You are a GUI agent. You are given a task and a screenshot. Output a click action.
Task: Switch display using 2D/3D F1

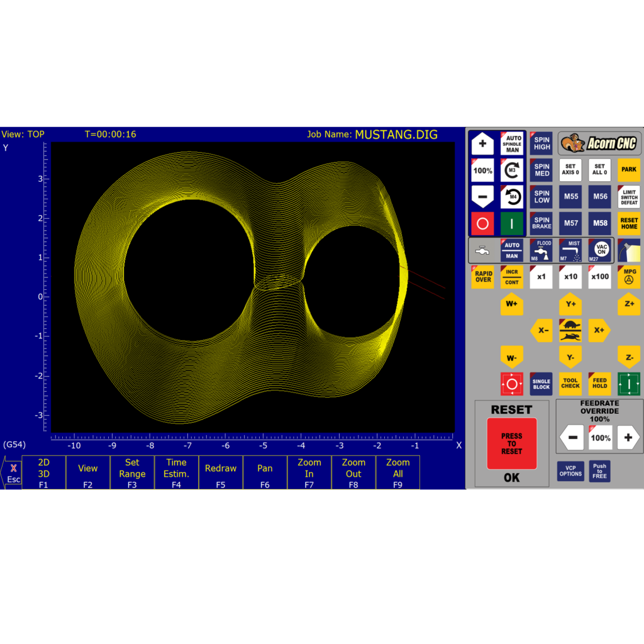point(44,472)
